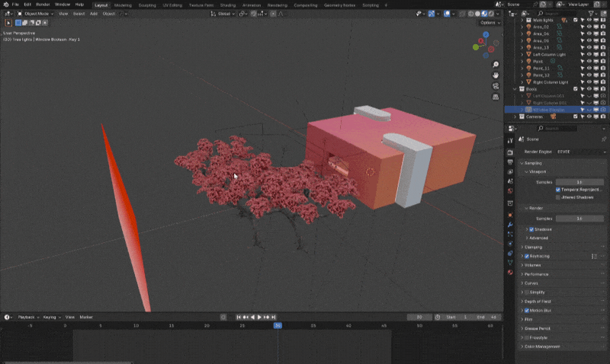The image size is (610, 364).
Task: Enable the Jittered Shadows checkbox
Action: [x=558, y=196]
